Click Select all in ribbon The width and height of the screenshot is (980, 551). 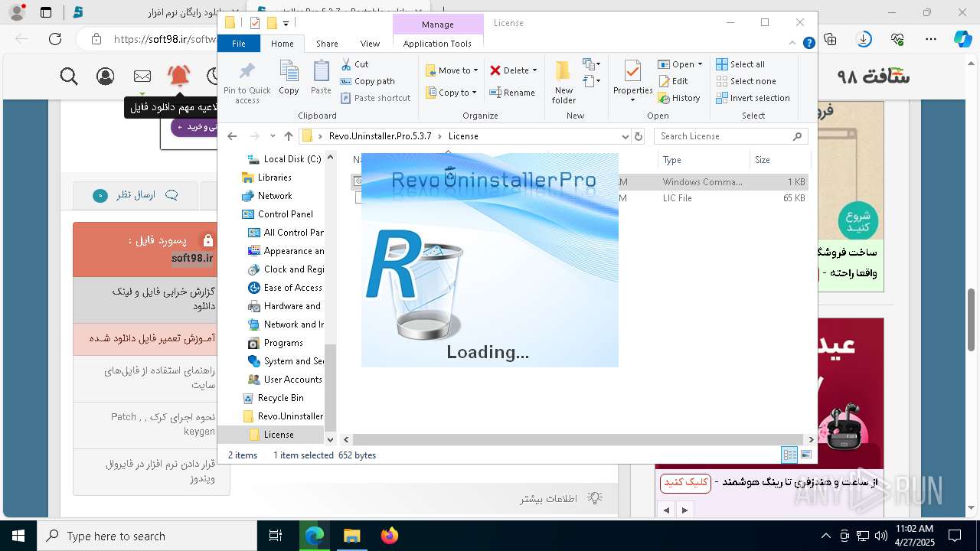point(740,64)
